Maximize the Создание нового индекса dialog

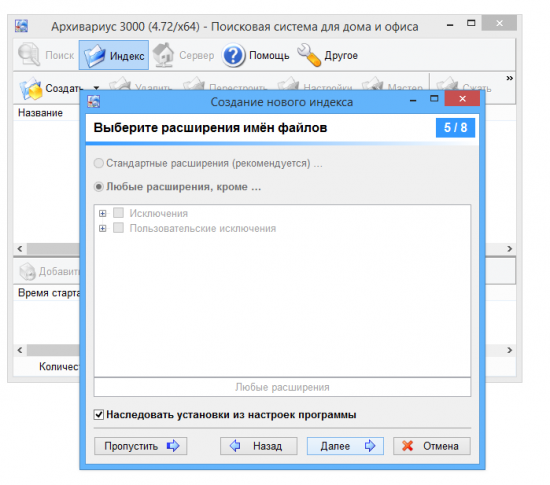[434, 99]
